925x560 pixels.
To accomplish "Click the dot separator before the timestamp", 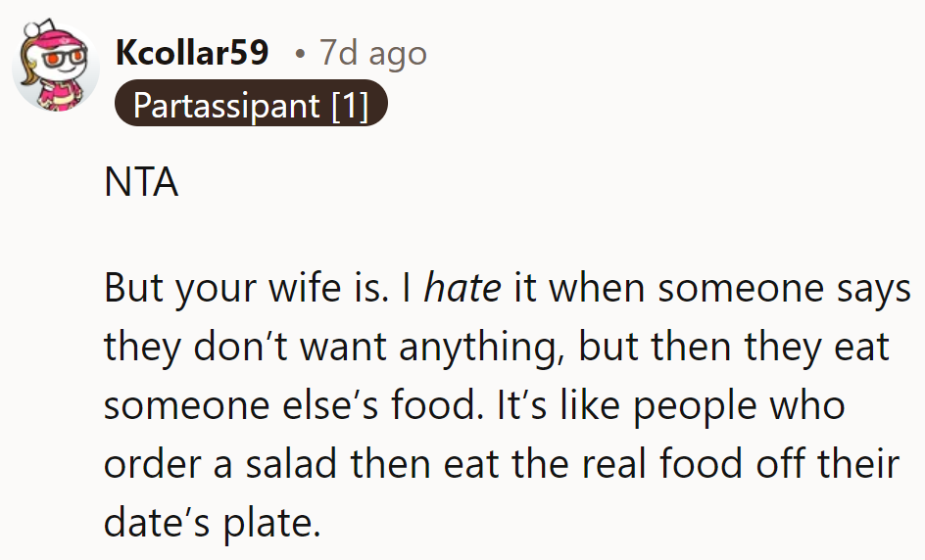I will tap(300, 53).
